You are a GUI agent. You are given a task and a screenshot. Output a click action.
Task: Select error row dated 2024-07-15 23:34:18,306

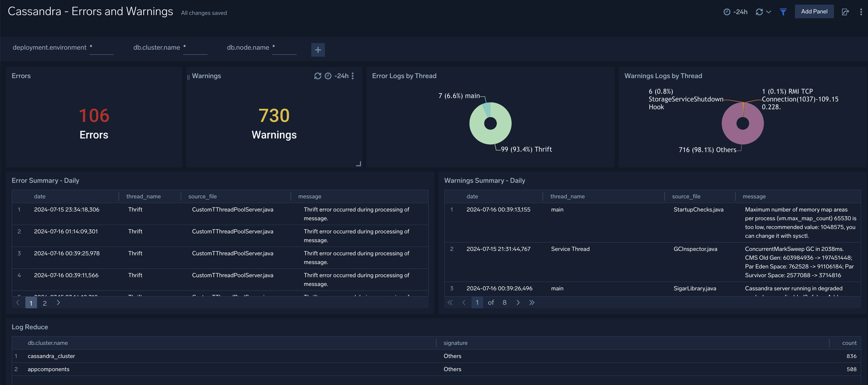(x=220, y=214)
